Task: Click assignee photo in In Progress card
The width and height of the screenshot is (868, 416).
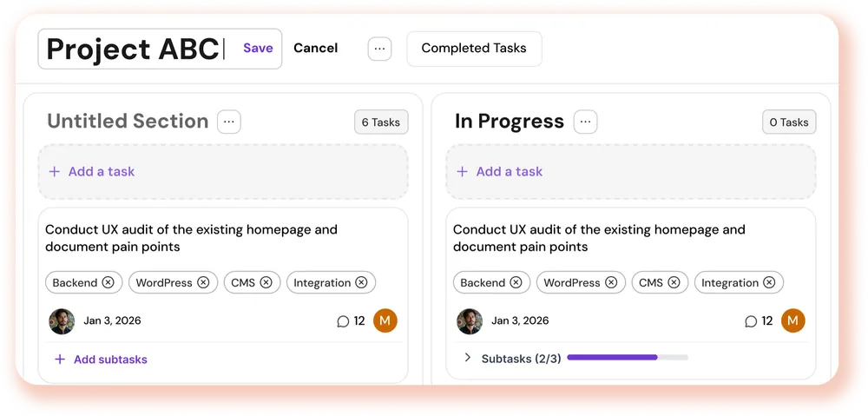Action: (x=470, y=321)
